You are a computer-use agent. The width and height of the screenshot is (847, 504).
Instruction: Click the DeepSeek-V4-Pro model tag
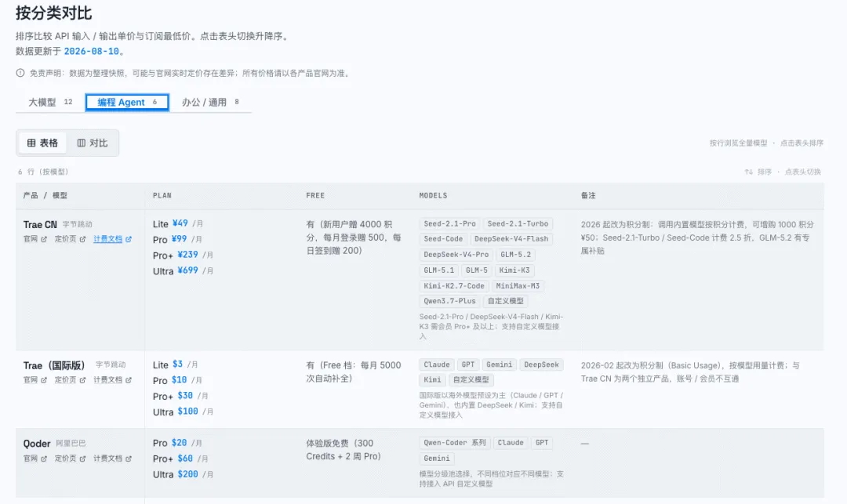(x=456, y=255)
